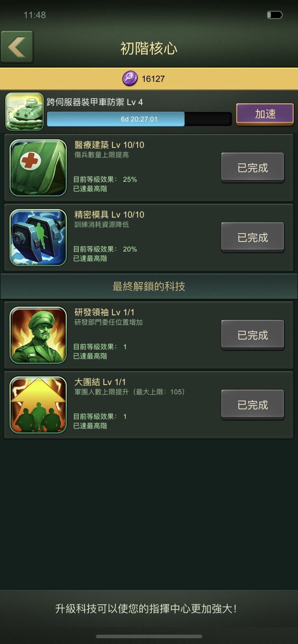Tap the purple research token icon

point(130,78)
